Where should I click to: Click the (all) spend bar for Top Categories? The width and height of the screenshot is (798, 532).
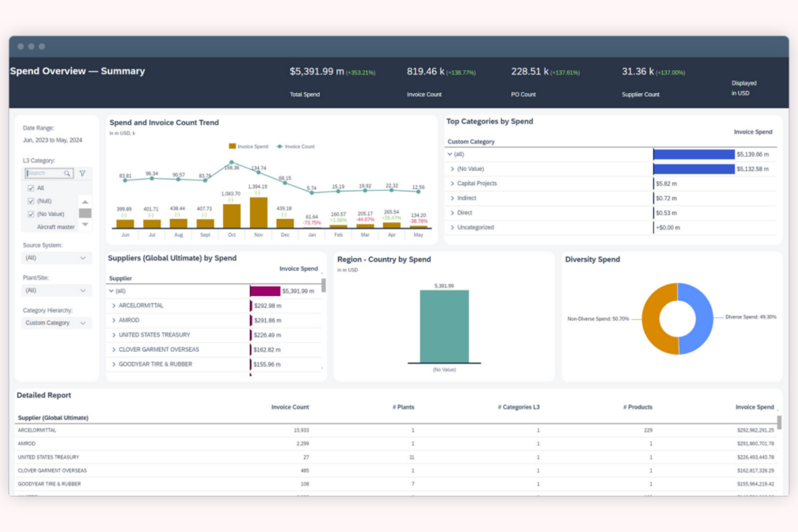click(x=696, y=154)
